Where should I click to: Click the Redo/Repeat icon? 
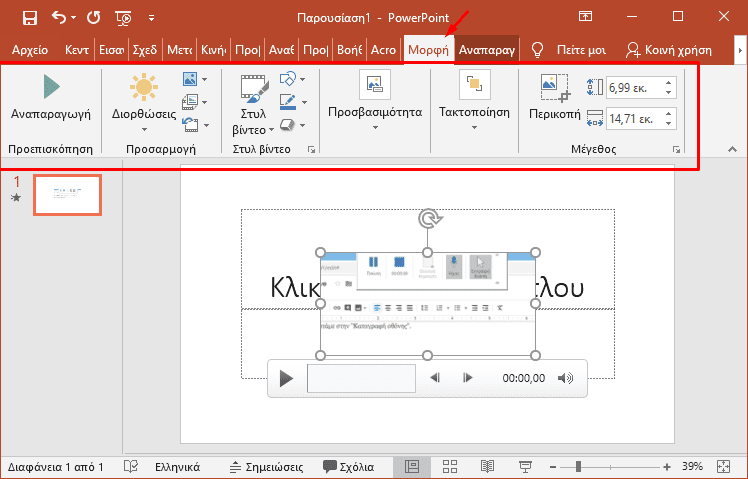pos(94,18)
